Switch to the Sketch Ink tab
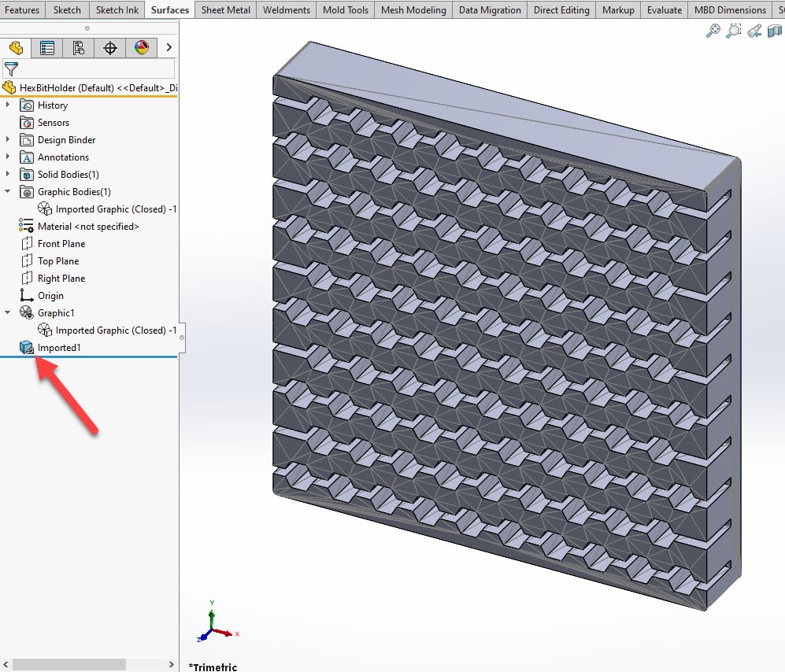The height and width of the screenshot is (672, 785). 117,10
